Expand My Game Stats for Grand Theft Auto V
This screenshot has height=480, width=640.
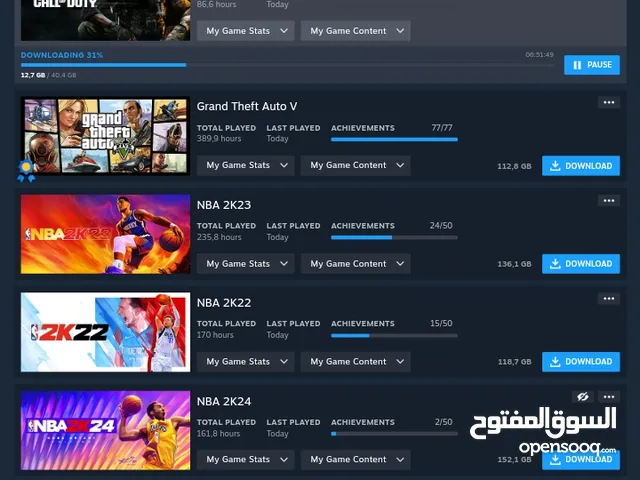[x=246, y=165]
